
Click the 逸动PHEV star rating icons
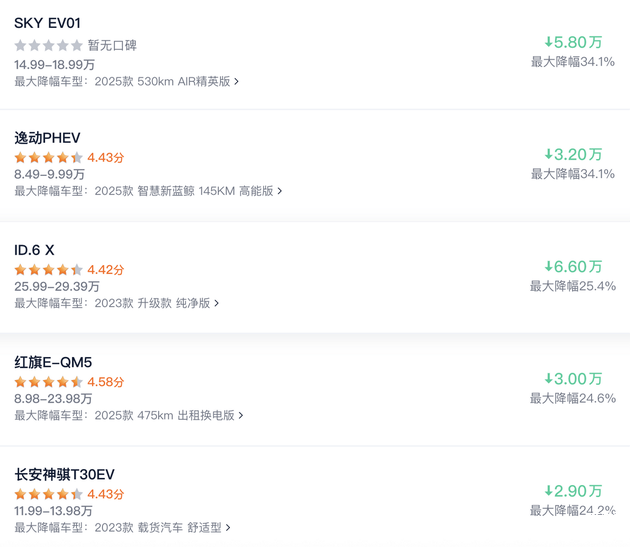(48, 157)
